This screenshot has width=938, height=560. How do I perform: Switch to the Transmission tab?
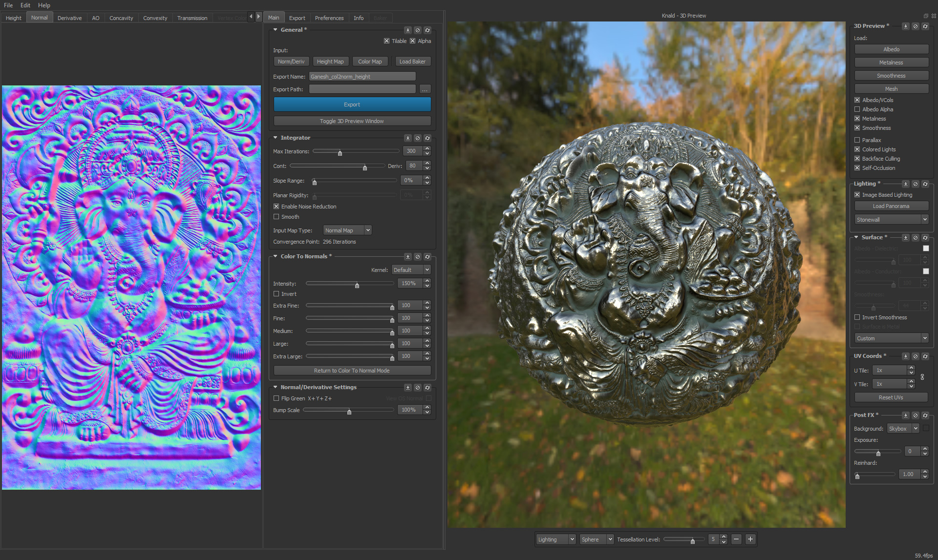tap(192, 18)
